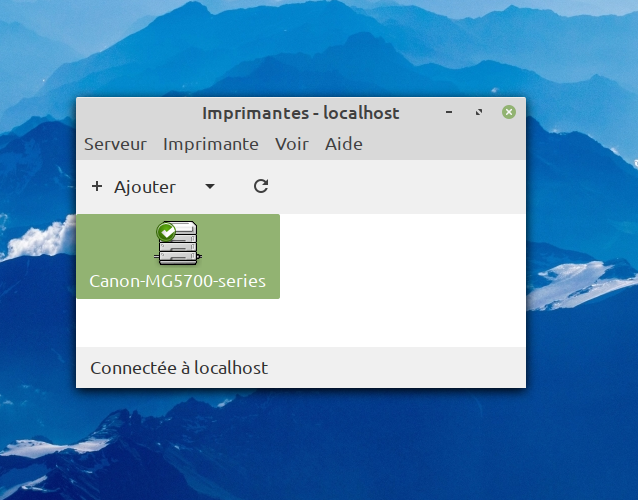638x500 pixels.
Task: Expand the dropdown arrow next to Ajouter
Action: pos(209,187)
